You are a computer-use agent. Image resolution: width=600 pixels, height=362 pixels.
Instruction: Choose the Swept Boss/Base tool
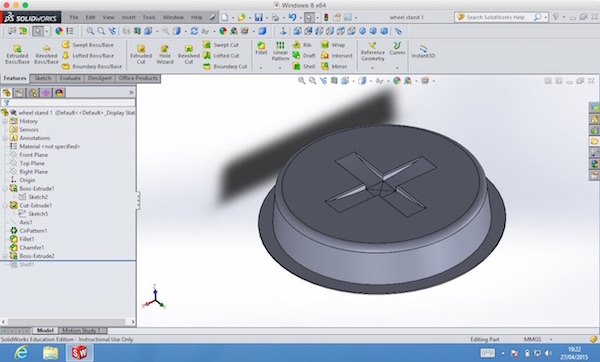coord(88,45)
